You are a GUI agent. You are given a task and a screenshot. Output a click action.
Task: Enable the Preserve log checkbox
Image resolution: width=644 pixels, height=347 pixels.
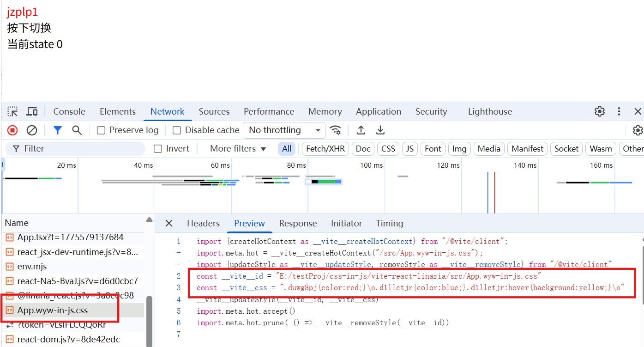pyautogui.click(x=101, y=130)
